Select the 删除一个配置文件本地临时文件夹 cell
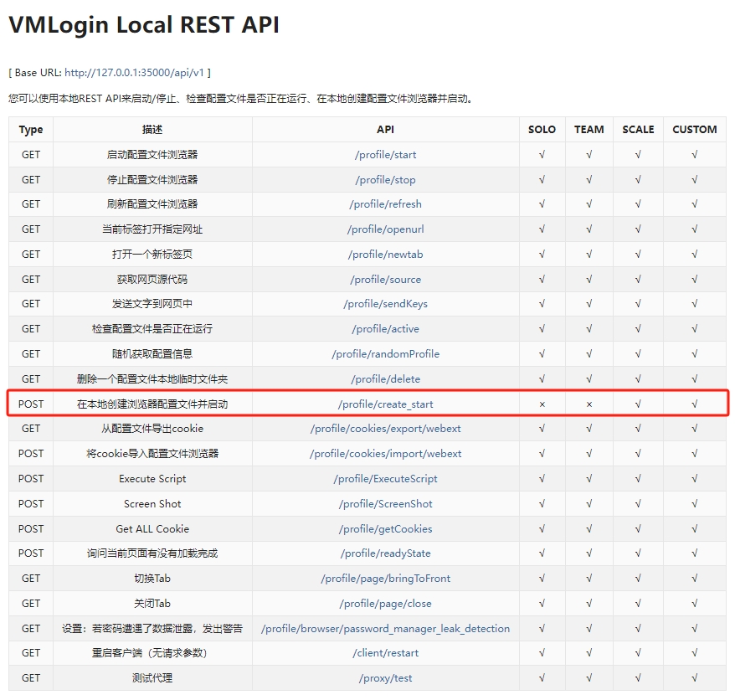 pos(152,378)
